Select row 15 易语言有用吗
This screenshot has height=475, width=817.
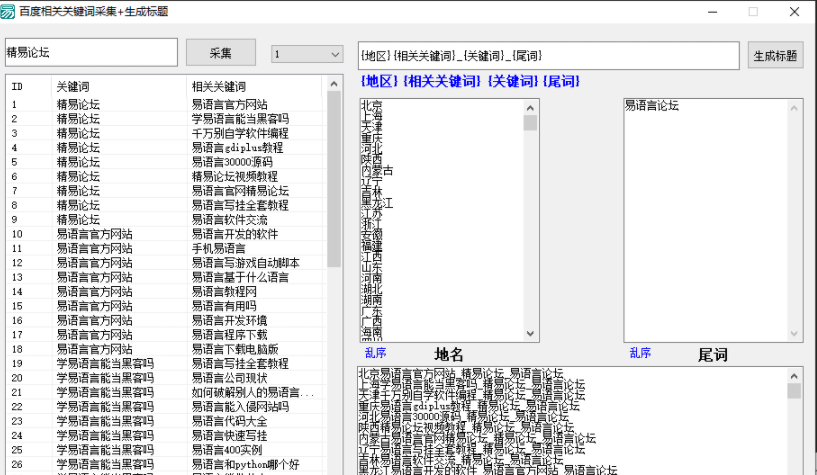[x=167, y=306]
